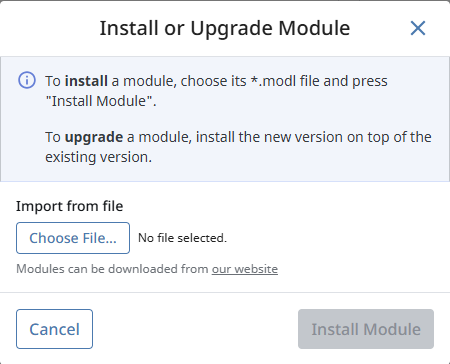Click the blue info circle icon

(x=27, y=80)
